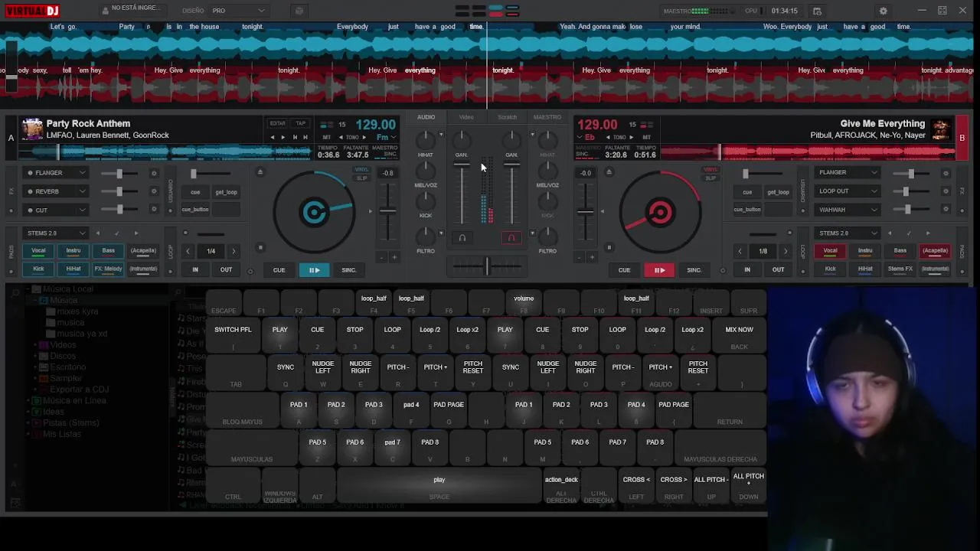The image size is (980, 551).
Task: Click loop IN button on deck A
Action: point(195,269)
